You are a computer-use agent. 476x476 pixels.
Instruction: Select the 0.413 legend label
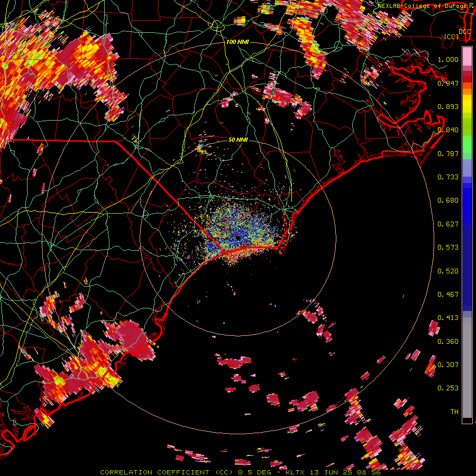pos(448,318)
